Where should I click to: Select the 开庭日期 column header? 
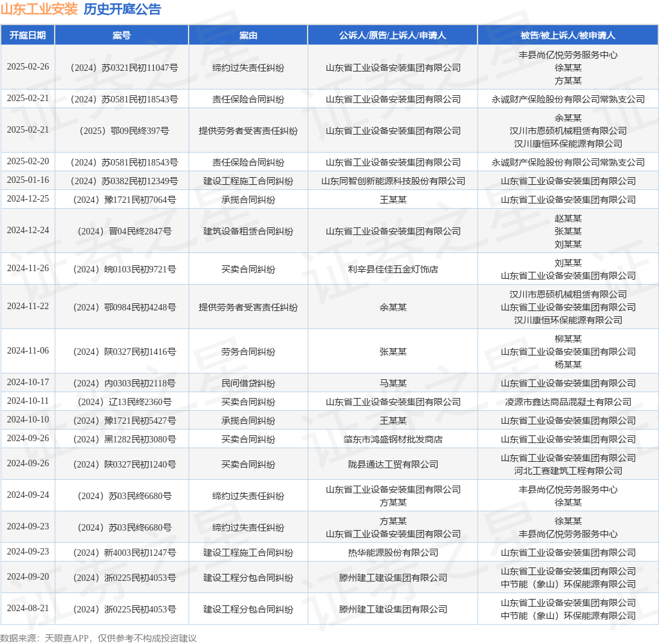tap(28, 35)
